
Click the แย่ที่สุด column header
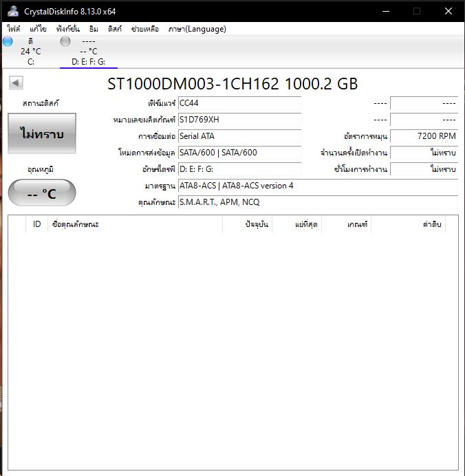pyautogui.click(x=297, y=224)
